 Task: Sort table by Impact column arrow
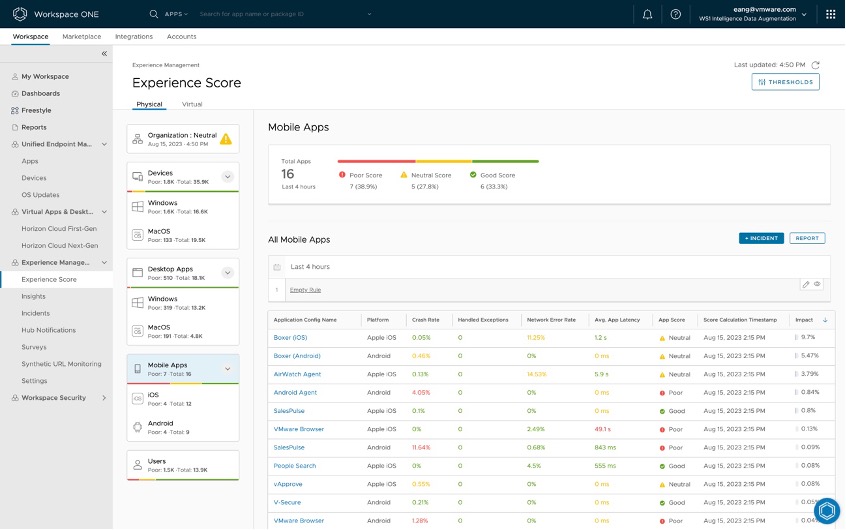(824, 320)
